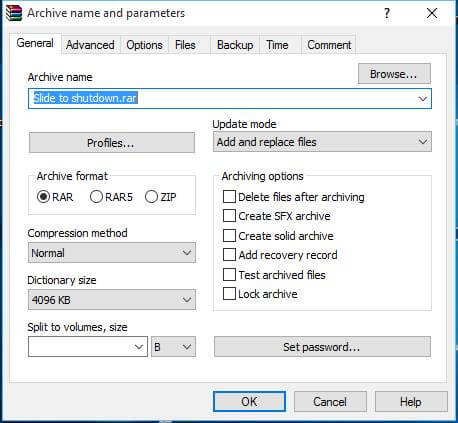Expand the volume size unit dropdown
Viewport: 458px width, 423px height.
pos(173,347)
